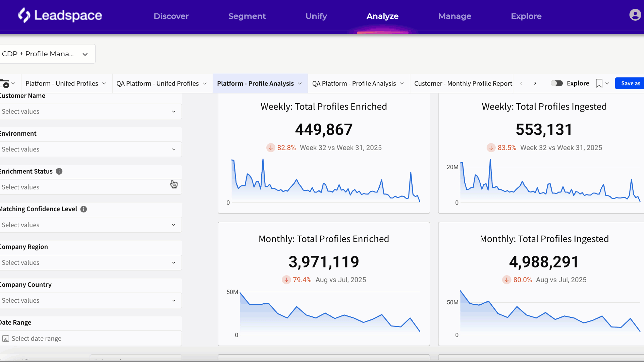
Task: Click the 553,131 weekly ingested value
Action: pos(544,130)
